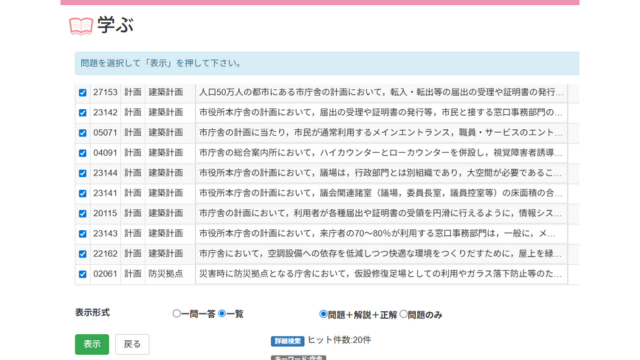Click the blue 詳細検索 badge

287,341
